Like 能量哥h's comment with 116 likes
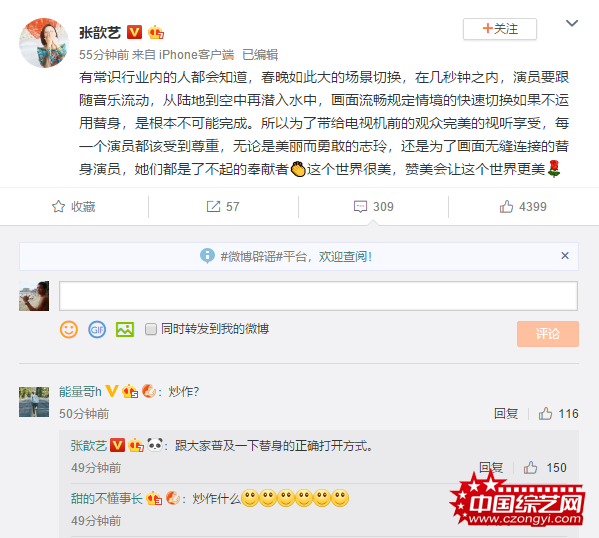 tap(558, 413)
